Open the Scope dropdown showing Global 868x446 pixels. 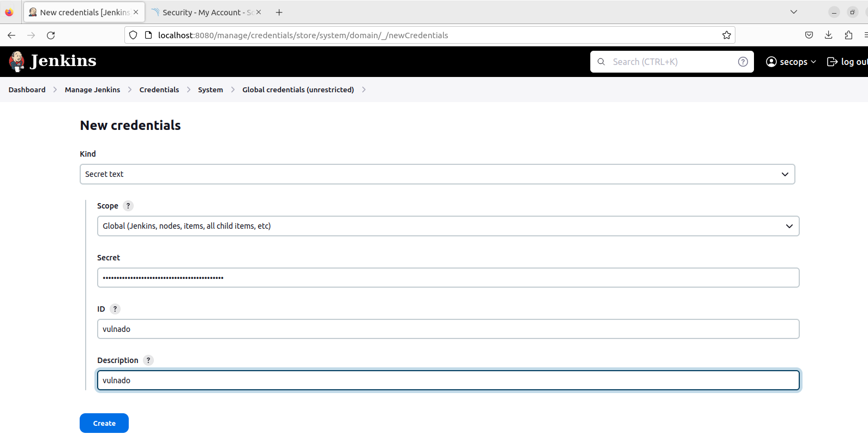pos(448,226)
